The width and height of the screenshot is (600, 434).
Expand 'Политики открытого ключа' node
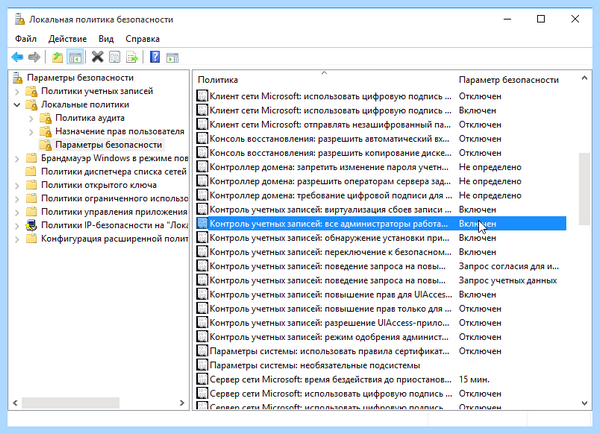click(17, 185)
